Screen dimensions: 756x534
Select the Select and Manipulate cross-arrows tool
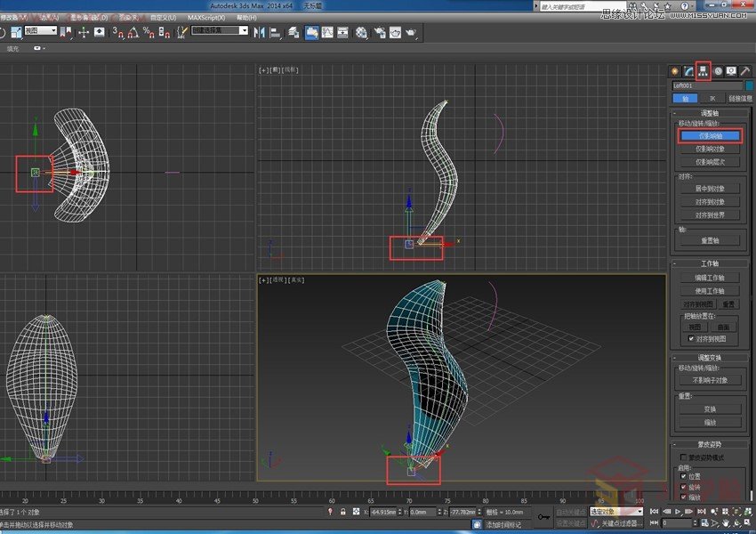84,32
